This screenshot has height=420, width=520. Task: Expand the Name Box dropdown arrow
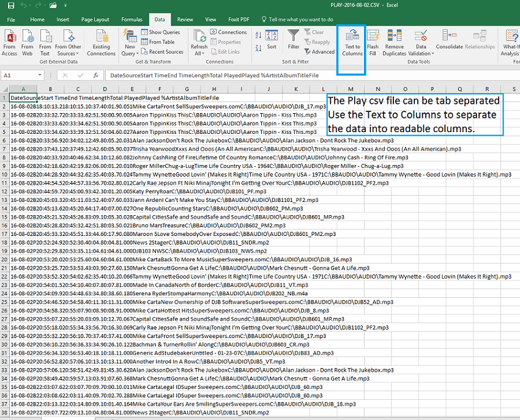pyautogui.click(x=40, y=75)
